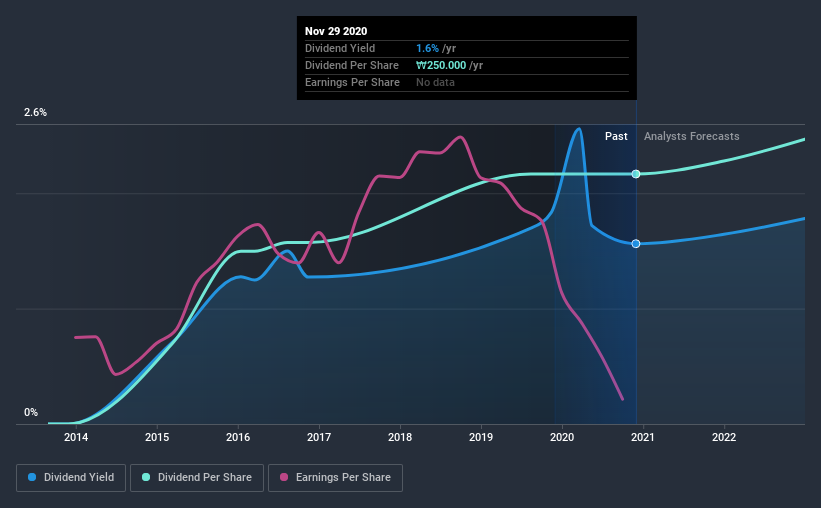The height and width of the screenshot is (508, 821).
Task: Select the teal data point marker on Dividend Per Share line
Action: pyautogui.click(x=636, y=174)
